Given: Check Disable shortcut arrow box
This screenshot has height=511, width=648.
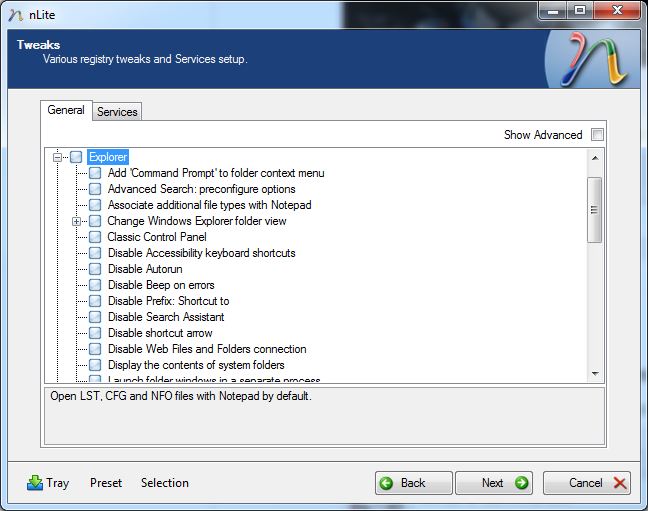Looking at the screenshot, I should pyautogui.click(x=95, y=333).
